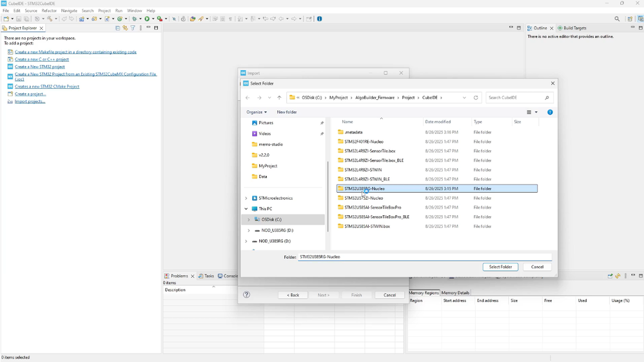Open the Project menu
The width and height of the screenshot is (644, 362).
[x=104, y=11]
